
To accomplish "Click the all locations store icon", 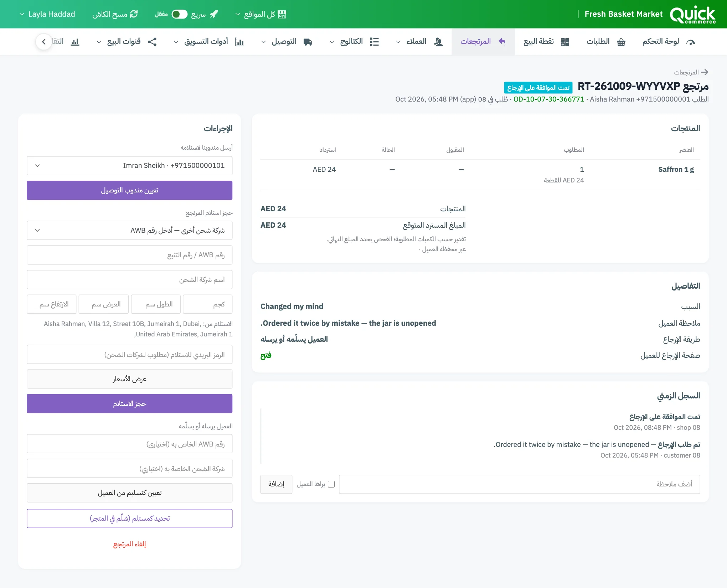I will [x=282, y=14].
